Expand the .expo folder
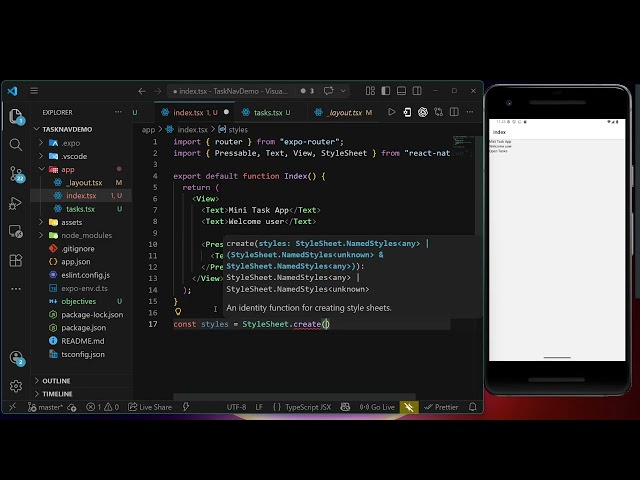This screenshot has height=480, width=640. (x=41, y=143)
